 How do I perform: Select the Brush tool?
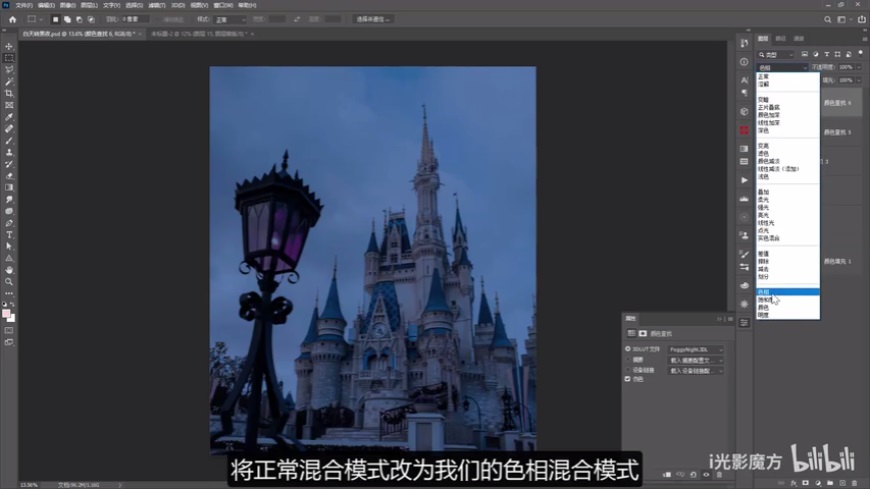coord(9,140)
